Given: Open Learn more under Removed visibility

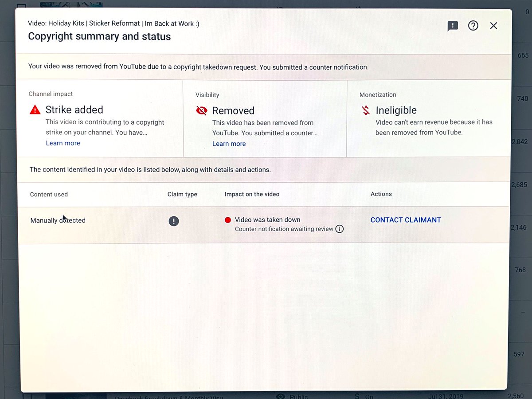Looking at the screenshot, I should (229, 144).
